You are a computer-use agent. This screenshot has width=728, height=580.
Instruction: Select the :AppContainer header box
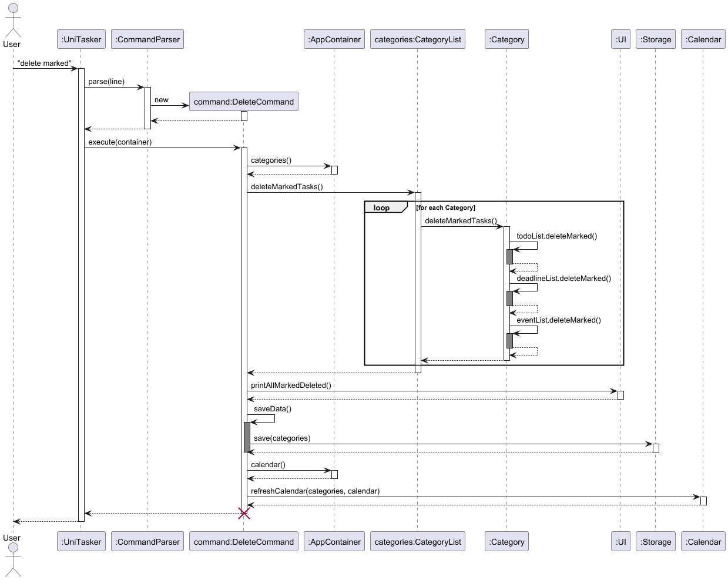point(334,39)
